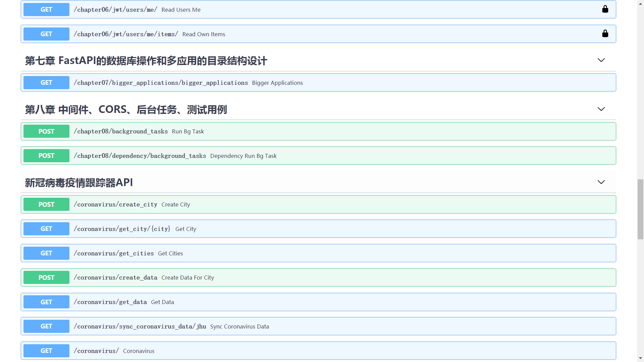
Task: Click GET badge for bigger_applications endpoint
Action: click(46, 83)
